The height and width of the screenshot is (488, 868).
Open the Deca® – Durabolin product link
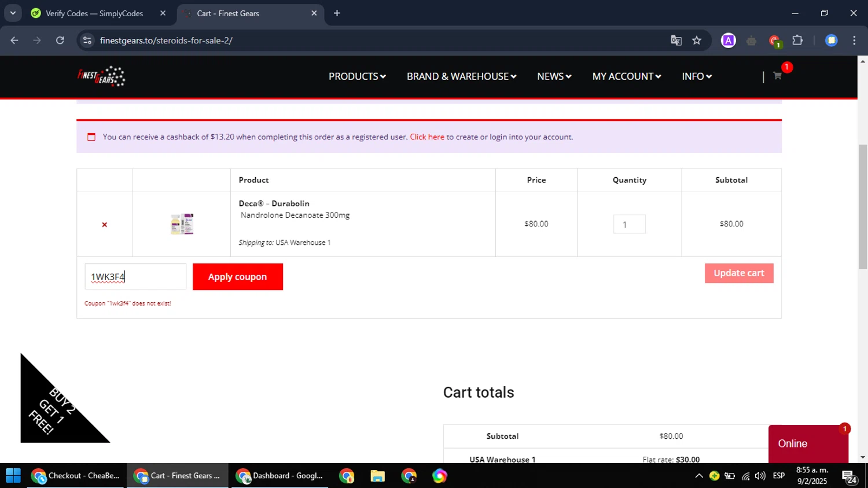pos(274,204)
